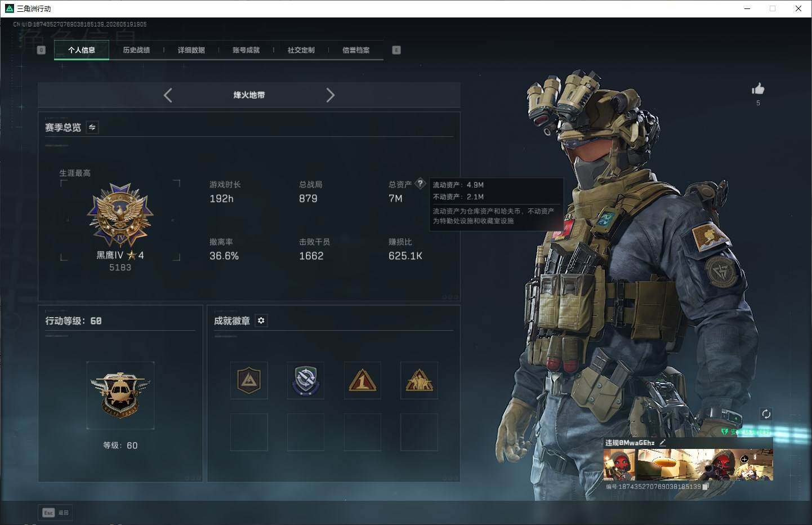
Task: Click the like count 5
Action: pos(758,103)
